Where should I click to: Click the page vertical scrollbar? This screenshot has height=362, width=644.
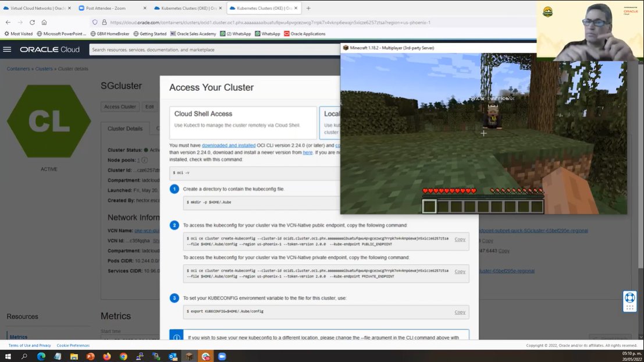(x=641, y=164)
